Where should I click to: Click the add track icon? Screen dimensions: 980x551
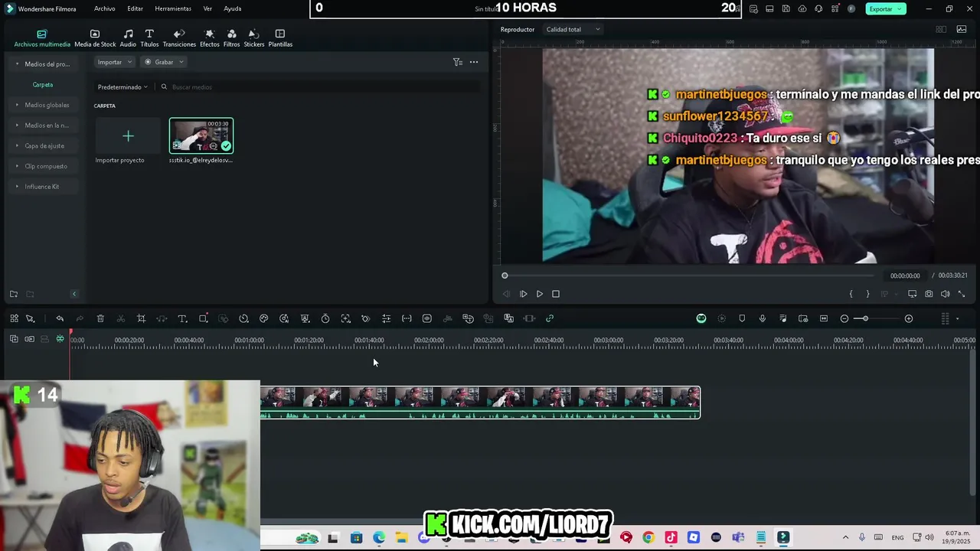tap(14, 339)
